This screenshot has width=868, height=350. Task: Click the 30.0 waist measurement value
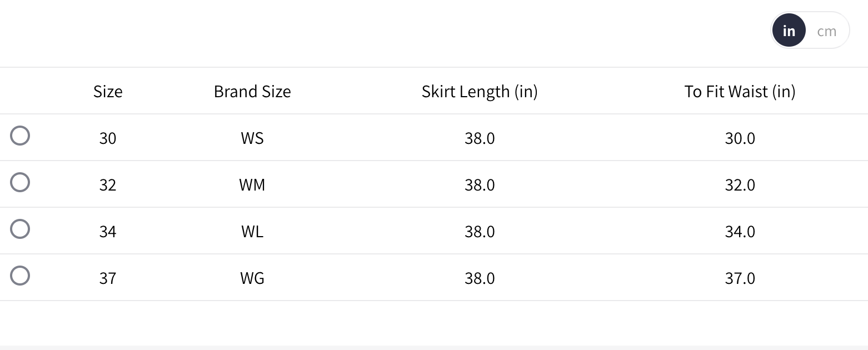740,138
